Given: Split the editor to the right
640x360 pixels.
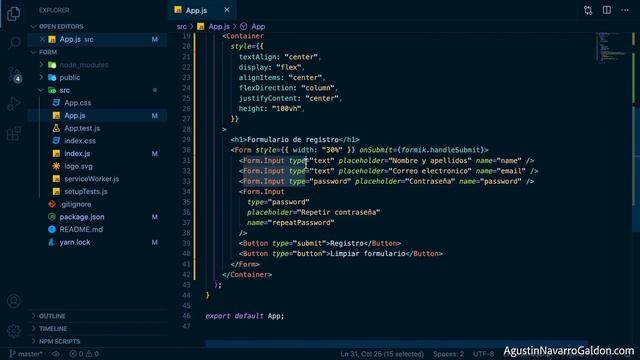Looking at the screenshot, I should (607, 10).
